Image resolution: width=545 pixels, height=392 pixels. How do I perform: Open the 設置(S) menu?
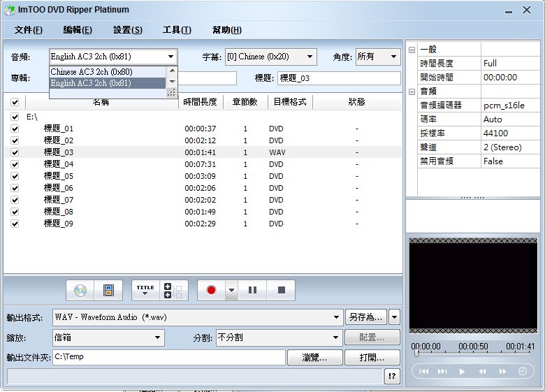click(128, 30)
